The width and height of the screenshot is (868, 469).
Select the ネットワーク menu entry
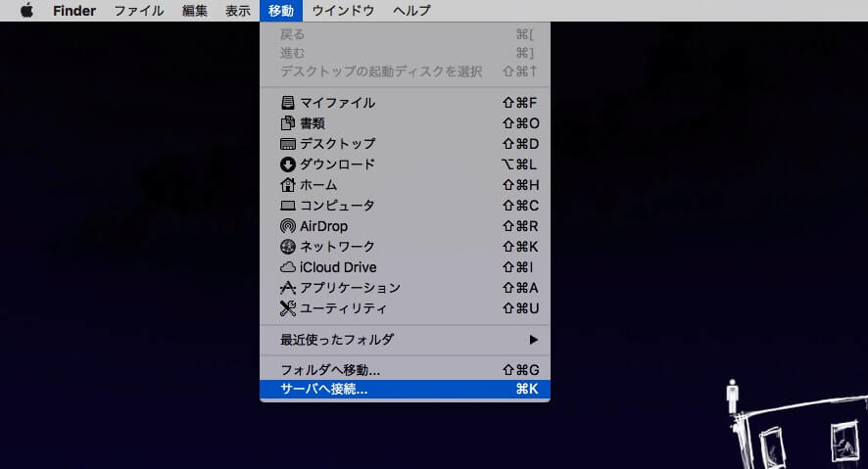[405, 247]
